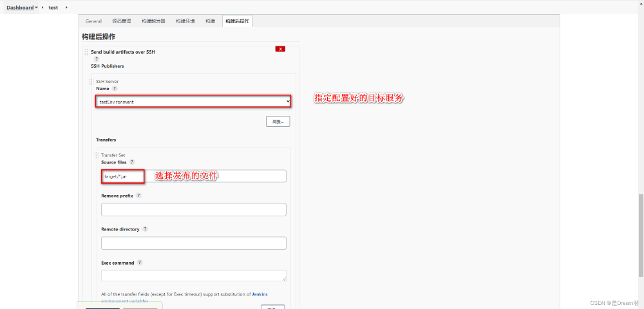Screen dimensions: 644x309
Task: Click the 'SSH Publishers' label
Action: (107, 66)
